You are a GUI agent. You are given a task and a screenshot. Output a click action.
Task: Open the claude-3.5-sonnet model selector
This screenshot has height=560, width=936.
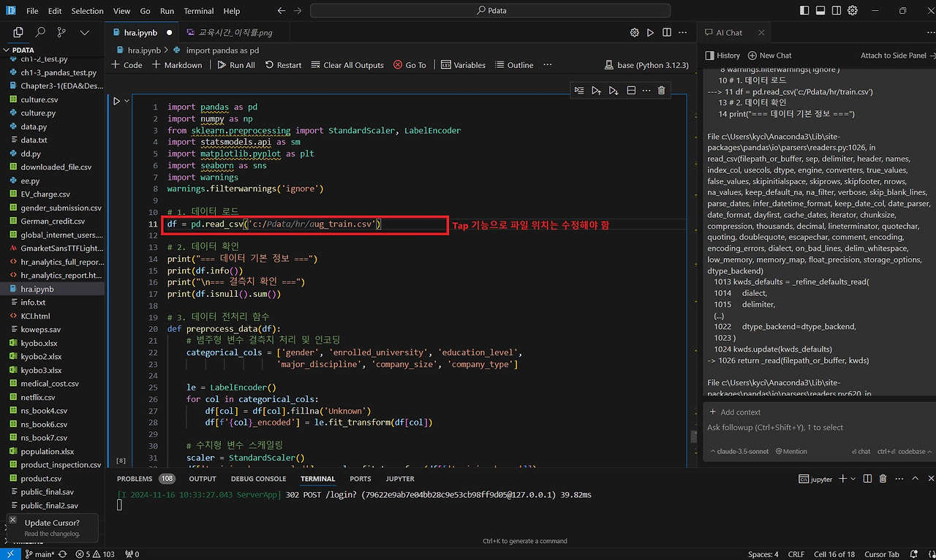click(739, 452)
